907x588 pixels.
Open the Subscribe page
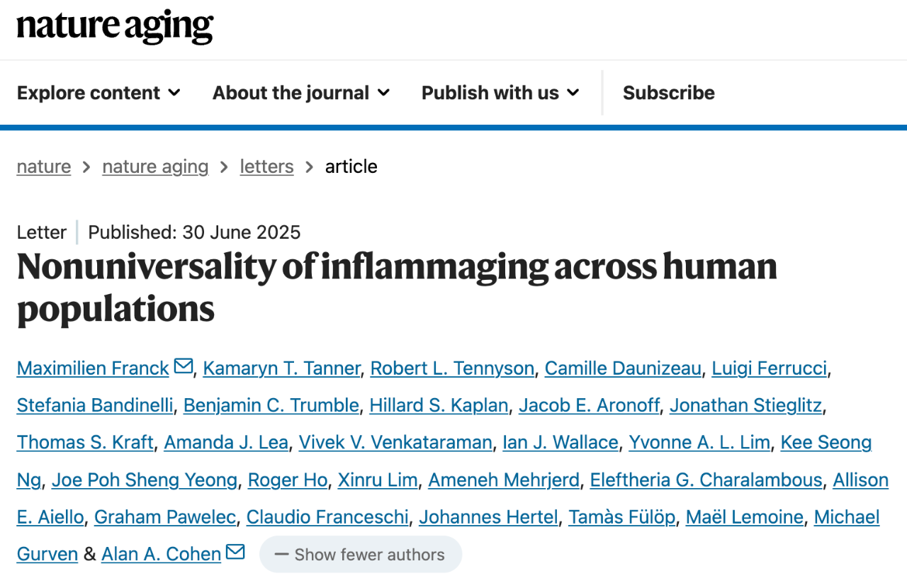[x=669, y=93]
